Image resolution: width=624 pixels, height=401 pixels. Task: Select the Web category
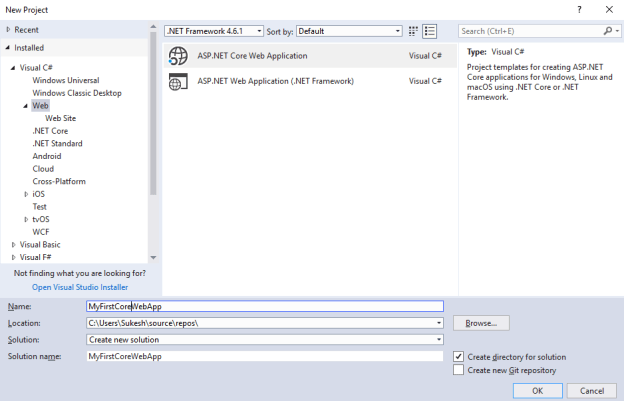tap(40, 106)
